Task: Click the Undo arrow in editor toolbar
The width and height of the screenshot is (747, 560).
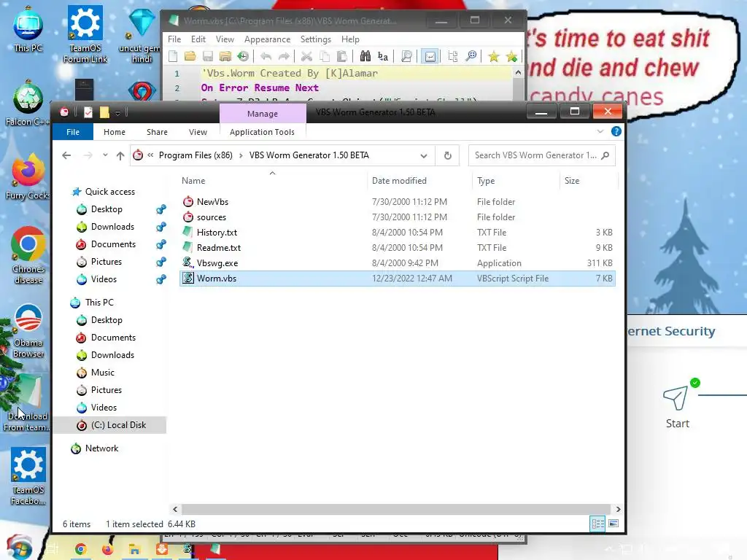Action: coord(266,57)
